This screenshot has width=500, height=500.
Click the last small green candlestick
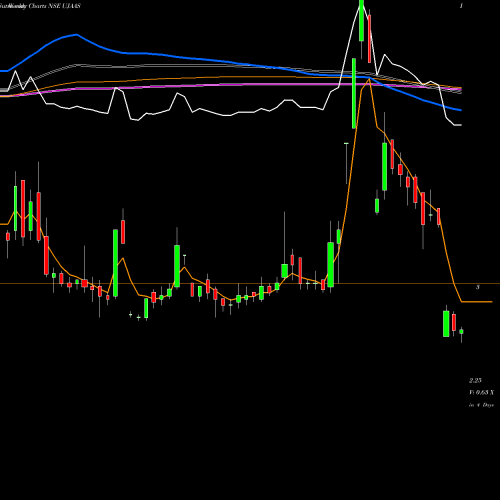coord(461,331)
